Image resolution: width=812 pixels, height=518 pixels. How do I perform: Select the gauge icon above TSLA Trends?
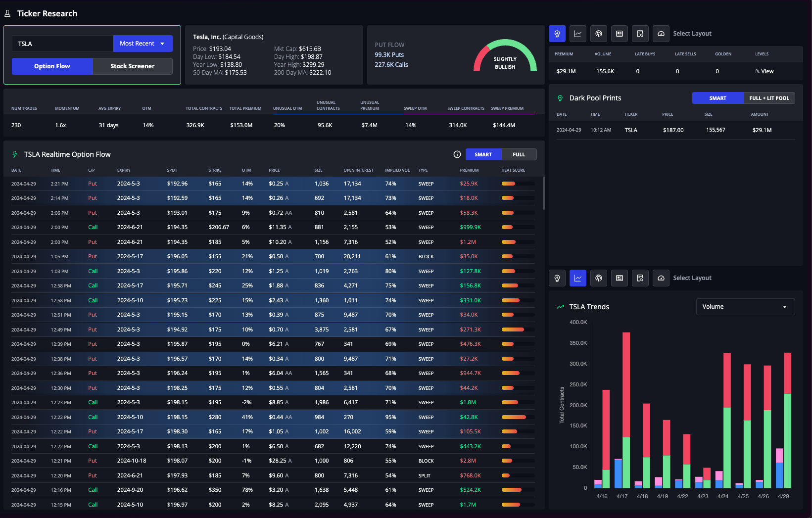661,278
